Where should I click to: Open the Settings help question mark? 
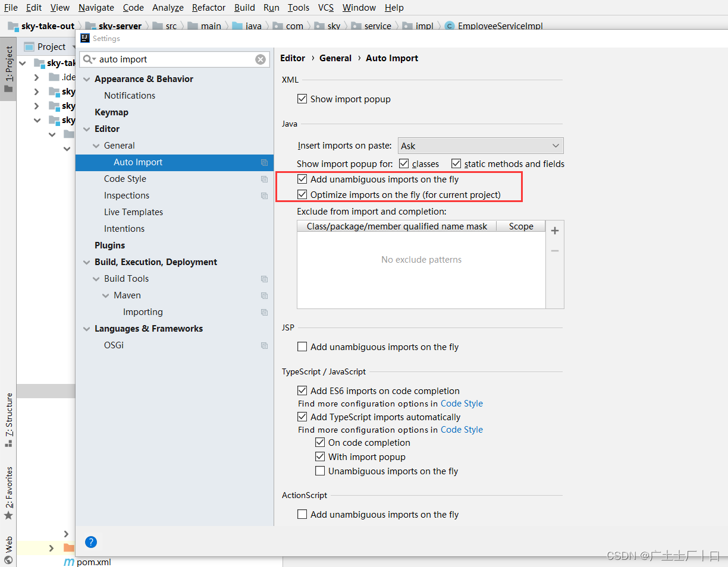click(x=91, y=542)
